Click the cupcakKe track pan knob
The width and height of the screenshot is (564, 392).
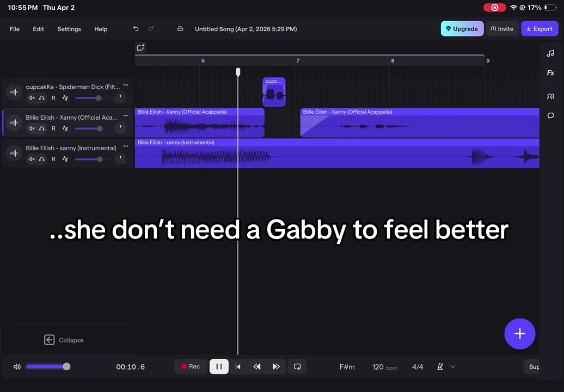[x=120, y=97]
